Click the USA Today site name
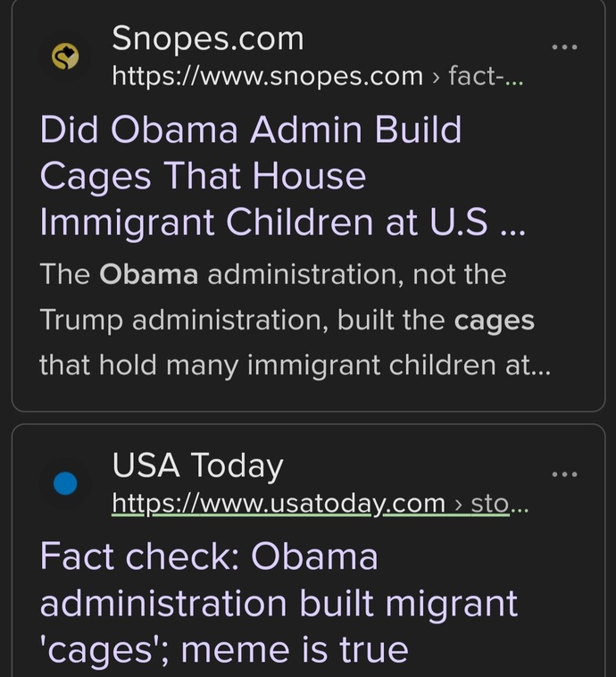The width and height of the screenshot is (616, 677). click(197, 466)
